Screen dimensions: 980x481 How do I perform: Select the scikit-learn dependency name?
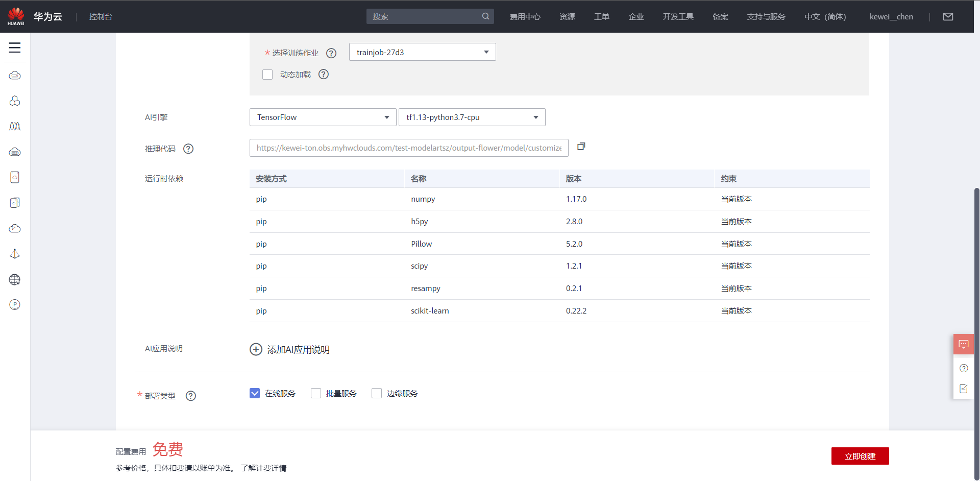430,310
